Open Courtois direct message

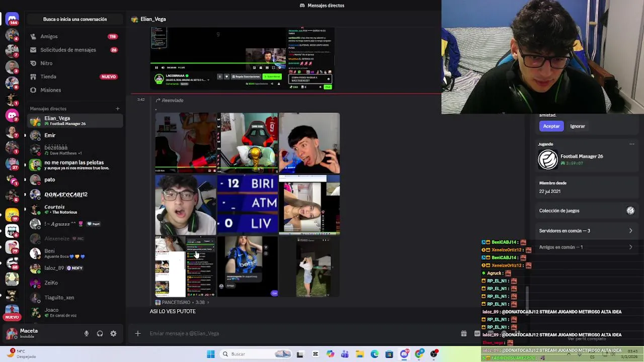pyautogui.click(x=74, y=209)
